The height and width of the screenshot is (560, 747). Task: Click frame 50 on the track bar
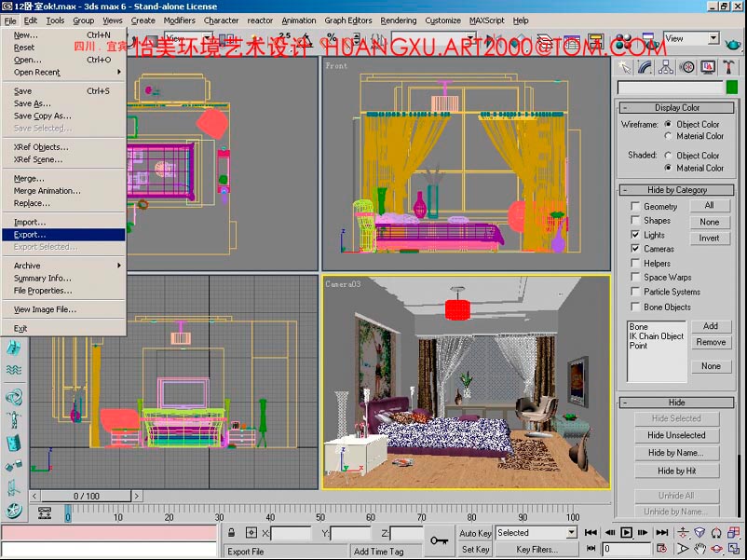(320, 512)
